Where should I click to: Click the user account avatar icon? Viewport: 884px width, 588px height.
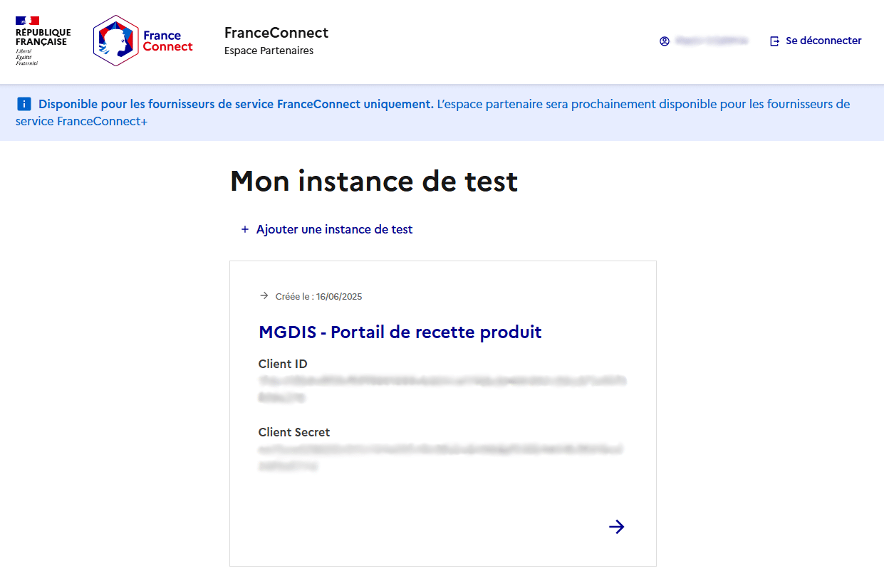coord(665,41)
